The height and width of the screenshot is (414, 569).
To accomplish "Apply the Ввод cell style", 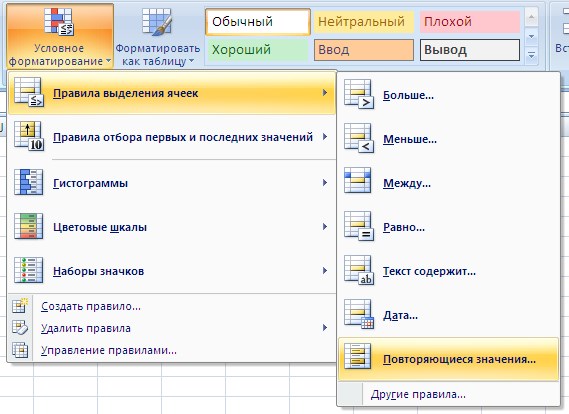I will point(364,50).
